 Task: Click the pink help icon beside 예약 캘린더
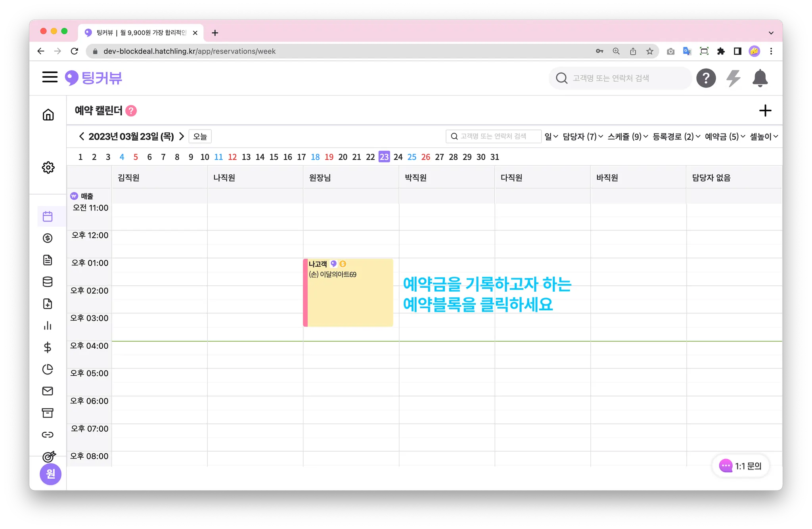(x=131, y=111)
